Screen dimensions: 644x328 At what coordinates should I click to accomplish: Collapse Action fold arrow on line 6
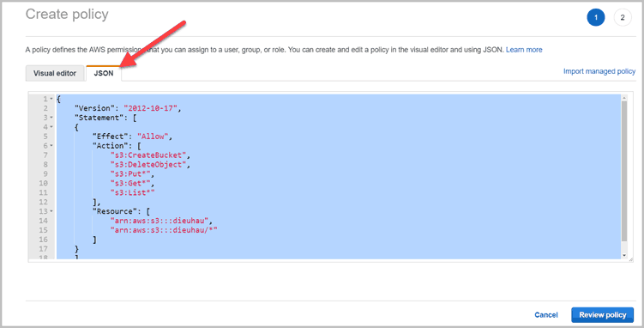click(51, 145)
